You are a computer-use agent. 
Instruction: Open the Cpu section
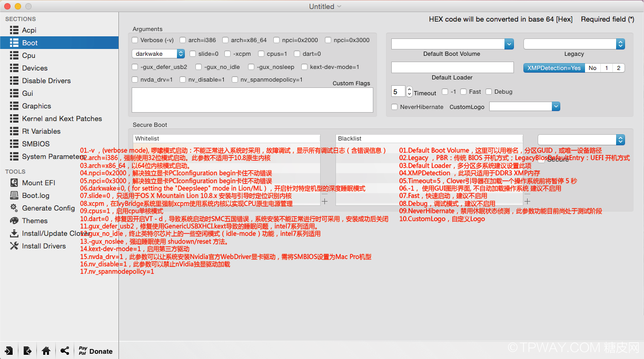click(59, 55)
